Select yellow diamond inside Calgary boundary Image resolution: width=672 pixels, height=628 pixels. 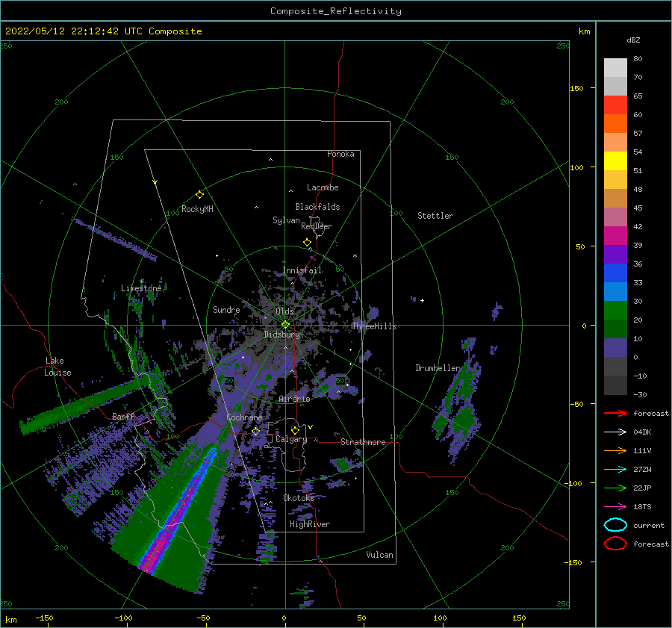[295, 430]
